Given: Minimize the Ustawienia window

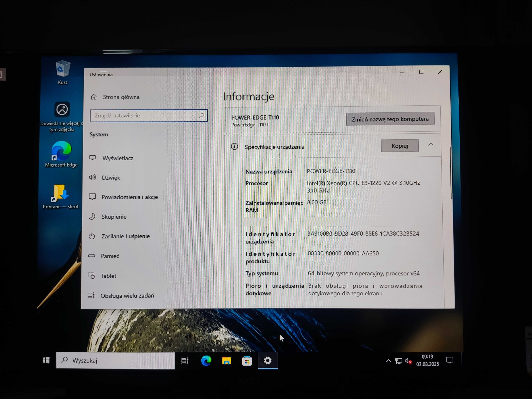Looking at the screenshot, I should (402, 72).
